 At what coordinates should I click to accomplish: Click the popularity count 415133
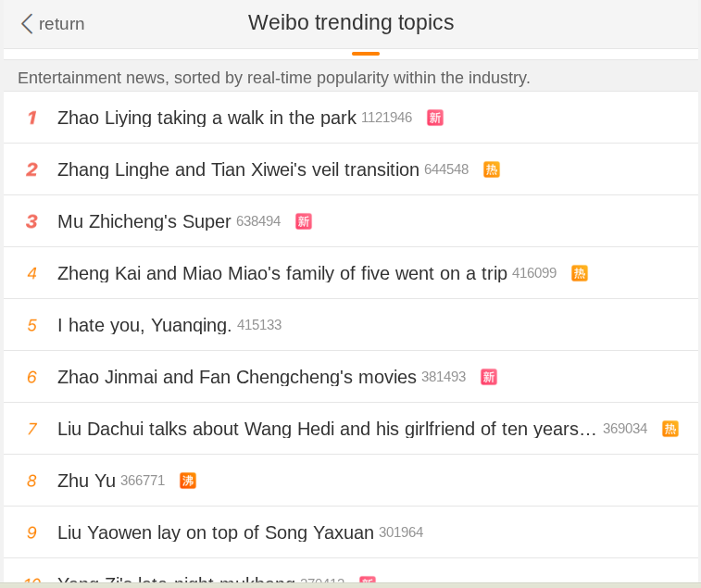[x=259, y=326]
